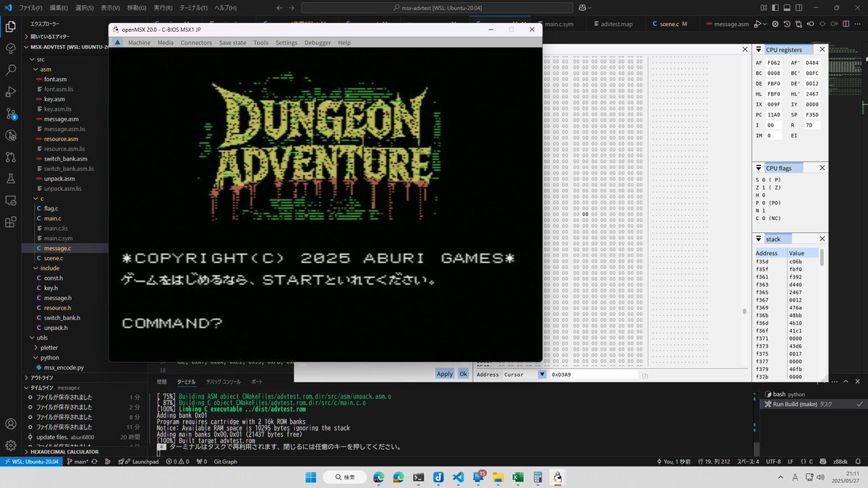Open the Debugger menu in openMSX
The height and width of the screenshot is (488, 868).
(318, 43)
